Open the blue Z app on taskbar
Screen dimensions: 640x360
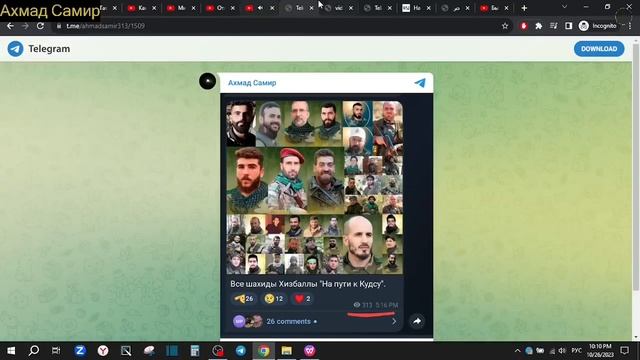[x=80, y=351]
